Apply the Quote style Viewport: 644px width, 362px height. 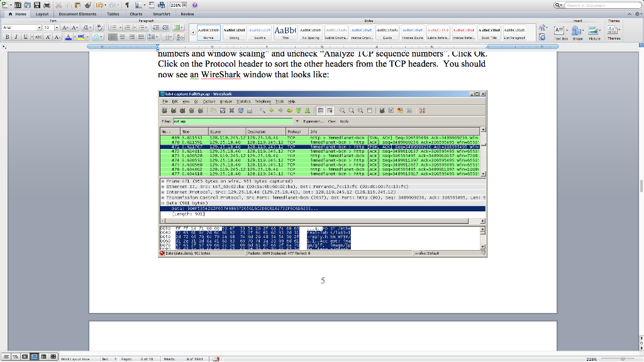pyautogui.click(x=387, y=33)
